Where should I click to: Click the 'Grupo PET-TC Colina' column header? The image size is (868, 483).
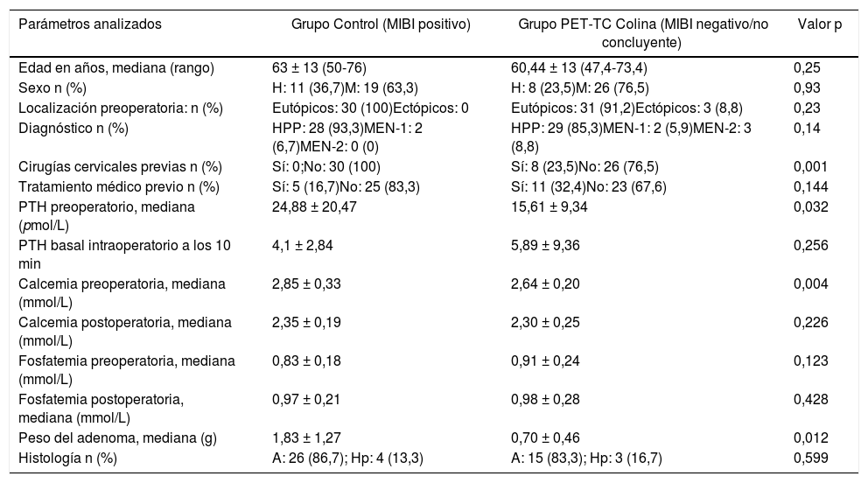(x=643, y=32)
